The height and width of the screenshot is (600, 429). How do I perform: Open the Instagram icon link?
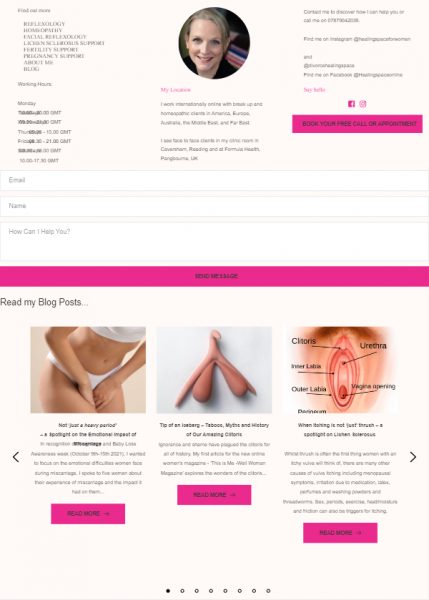coord(363,104)
